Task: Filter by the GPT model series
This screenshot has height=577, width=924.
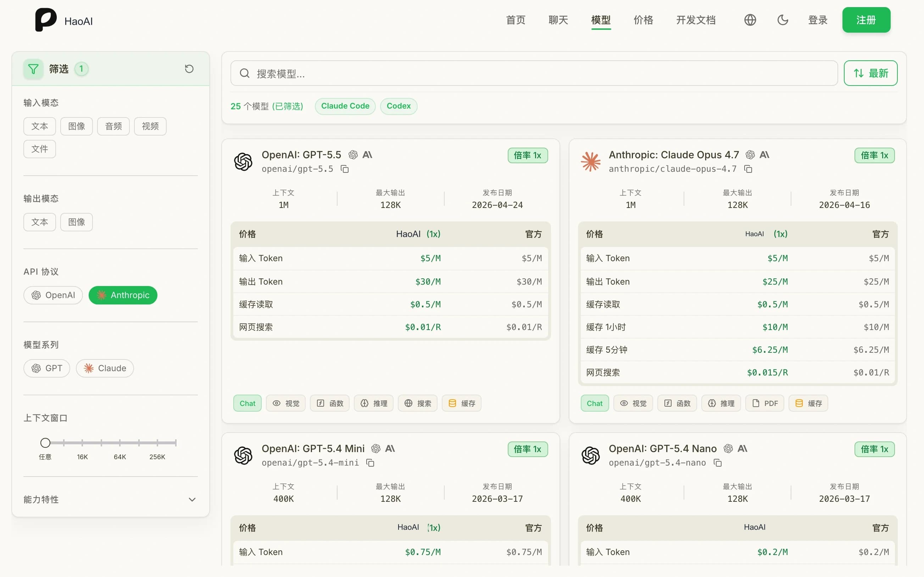Action: pyautogui.click(x=46, y=369)
